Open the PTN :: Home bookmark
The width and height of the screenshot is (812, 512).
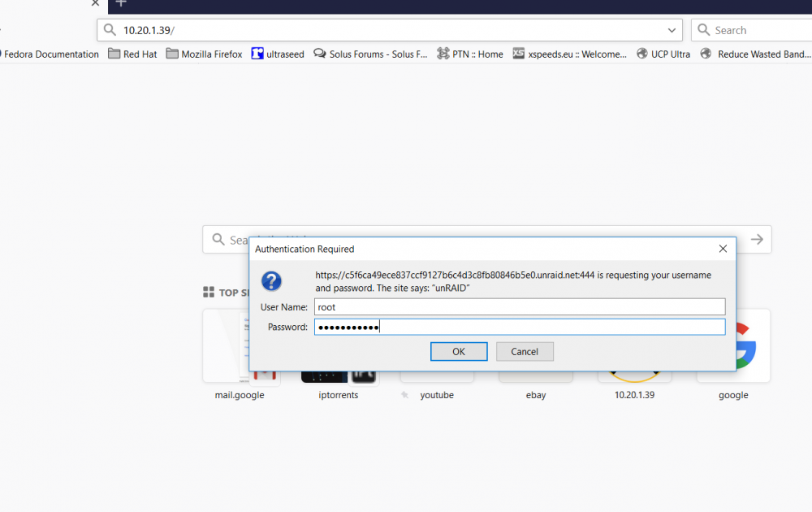[470, 54]
